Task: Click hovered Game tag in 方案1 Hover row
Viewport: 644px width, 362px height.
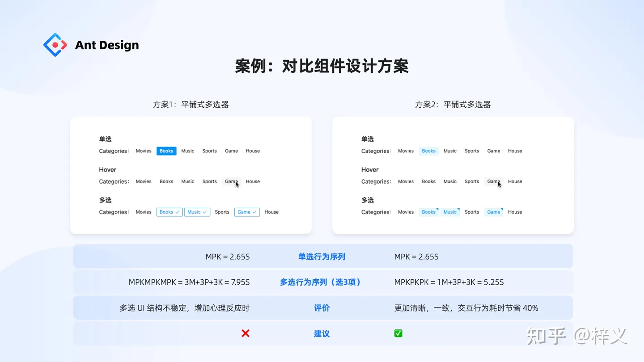Action: [231, 181]
